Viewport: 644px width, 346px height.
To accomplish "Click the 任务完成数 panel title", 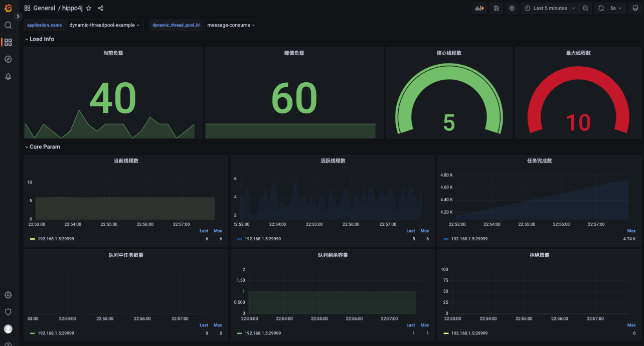I will 539,161.
